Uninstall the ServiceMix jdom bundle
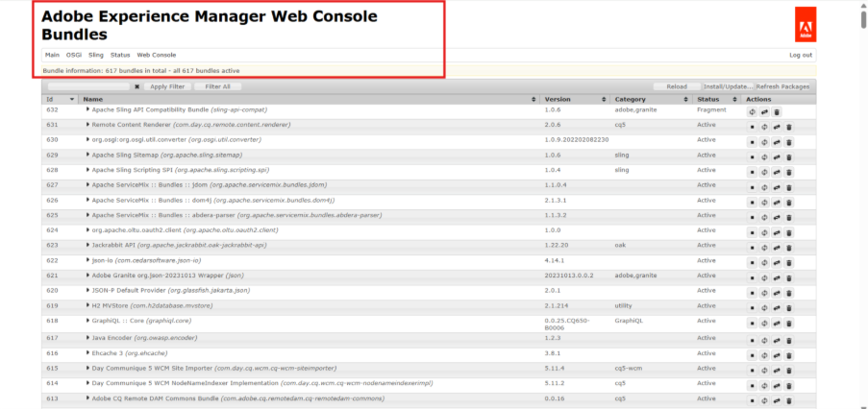Image resolution: width=868 pixels, height=409 pixels. point(789,187)
